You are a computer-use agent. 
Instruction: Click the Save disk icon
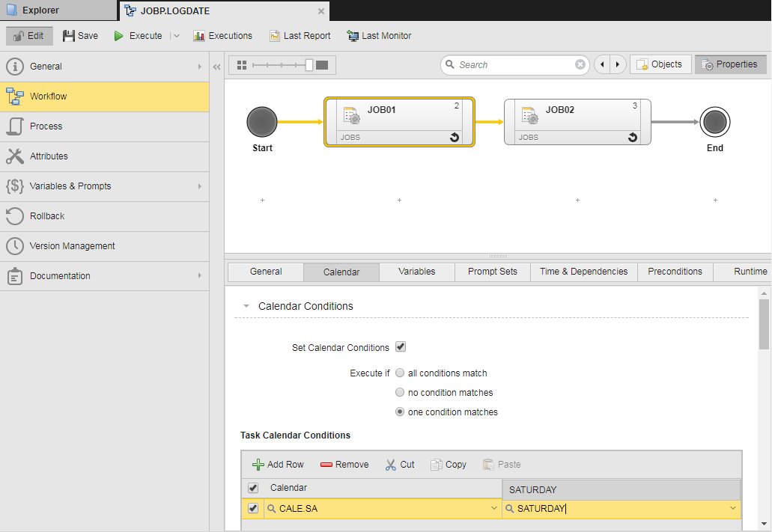pyautogui.click(x=69, y=36)
